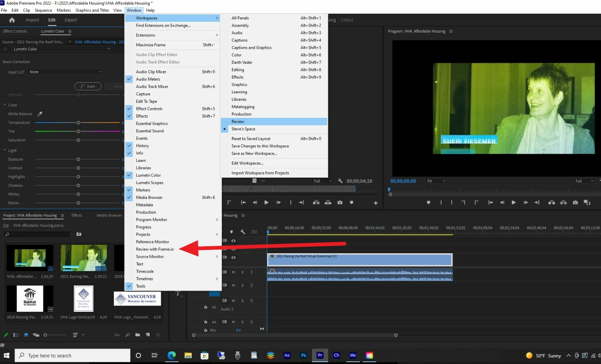Viewport: 601px width, 364px height.
Task: Create new bin in Project panel
Action: (x=137, y=335)
